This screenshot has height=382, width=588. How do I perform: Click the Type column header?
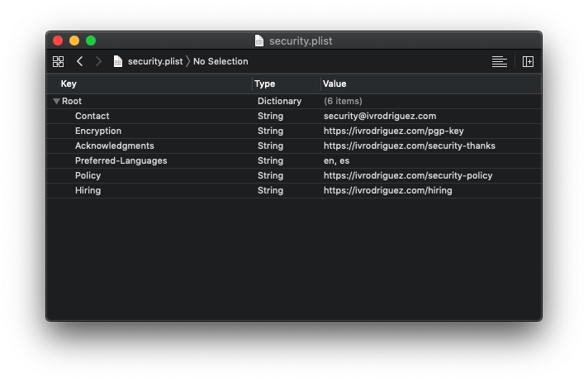pos(264,84)
